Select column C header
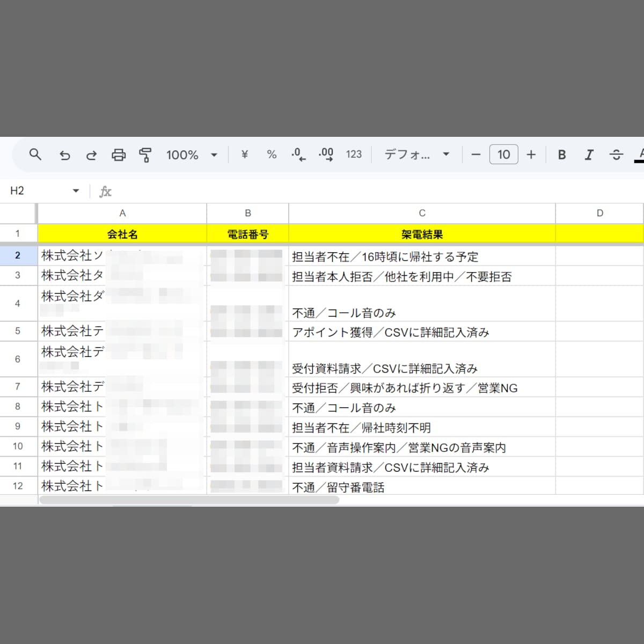The image size is (644, 644). coord(422,213)
